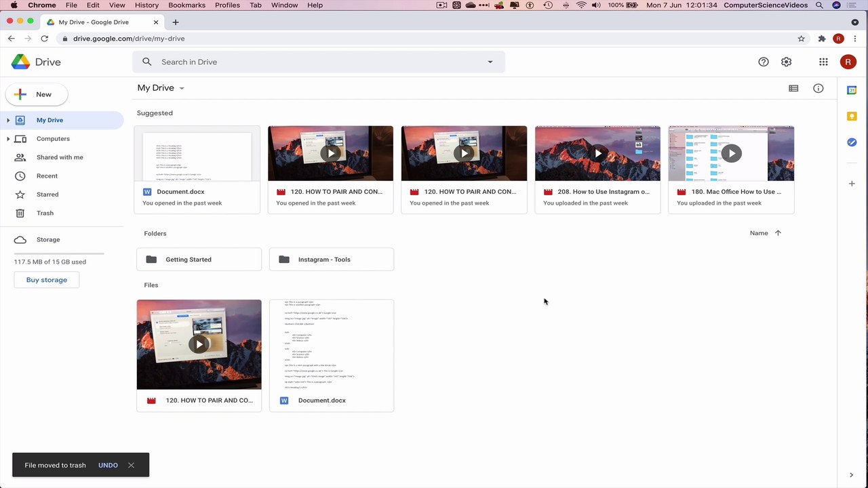Open the Edit menu
Image resolution: width=868 pixels, height=488 pixels.
point(93,5)
